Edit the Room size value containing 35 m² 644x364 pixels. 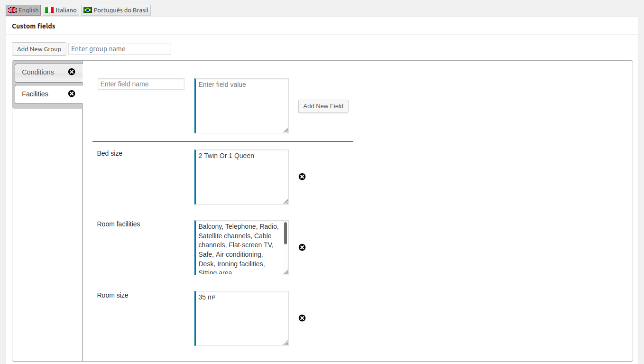[x=241, y=318]
